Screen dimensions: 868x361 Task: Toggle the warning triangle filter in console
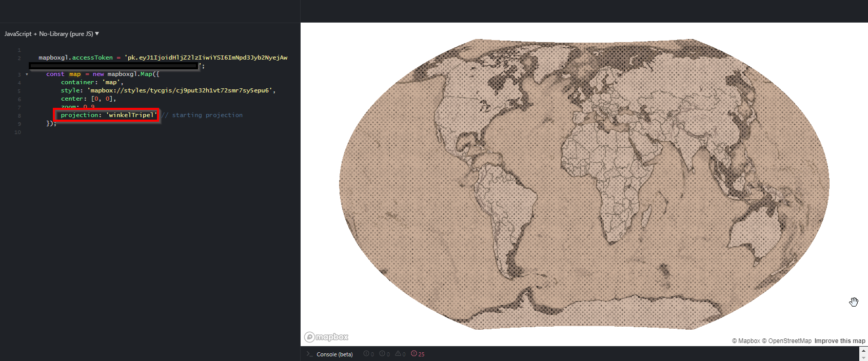(400, 354)
